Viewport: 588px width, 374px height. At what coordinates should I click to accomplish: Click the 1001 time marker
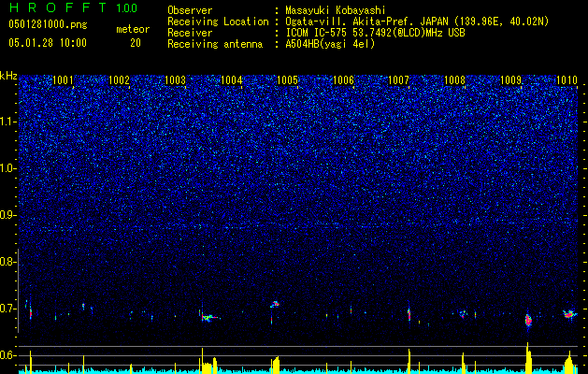[x=63, y=80]
